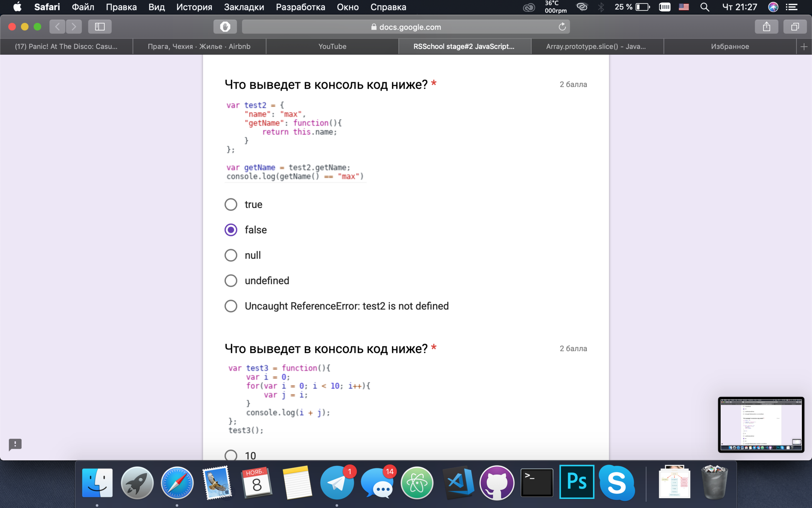Select the "null" radio option
The height and width of the screenshot is (508, 812).
pyautogui.click(x=231, y=255)
